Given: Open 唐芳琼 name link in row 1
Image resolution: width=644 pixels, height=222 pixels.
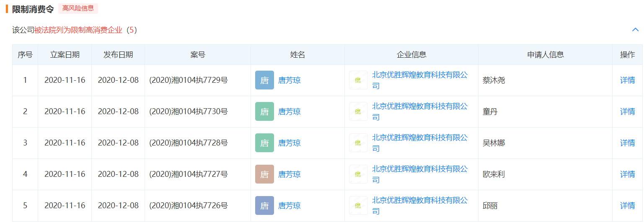Looking at the screenshot, I should point(289,80).
